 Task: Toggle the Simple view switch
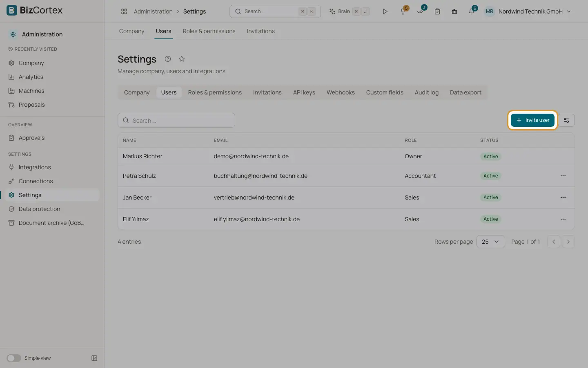click(14, 358)
